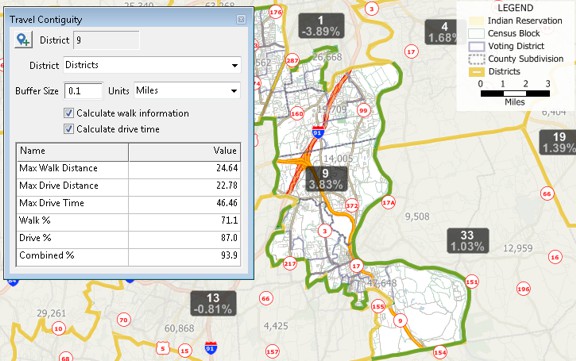Click the route 10 marker on map

click(x=59, y=328)
